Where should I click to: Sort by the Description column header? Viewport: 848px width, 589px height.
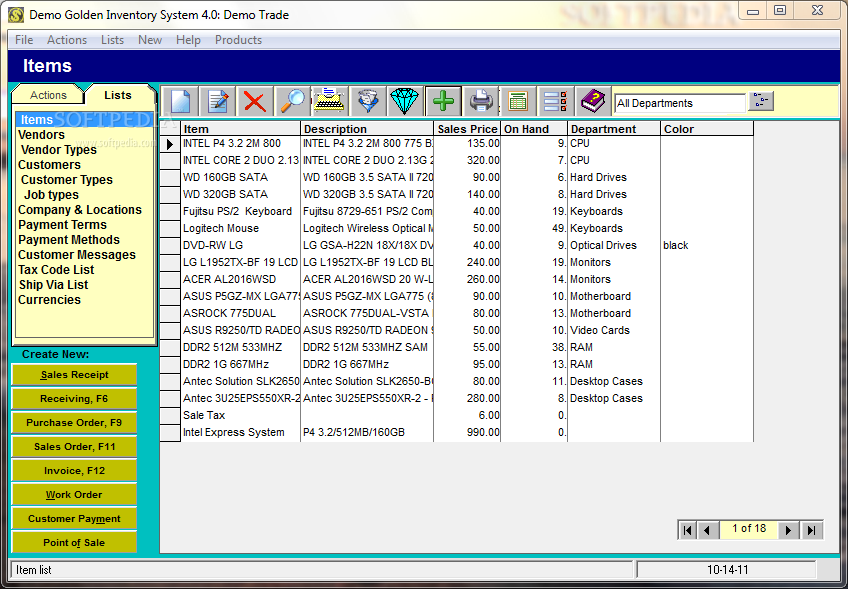click(367, 129)
